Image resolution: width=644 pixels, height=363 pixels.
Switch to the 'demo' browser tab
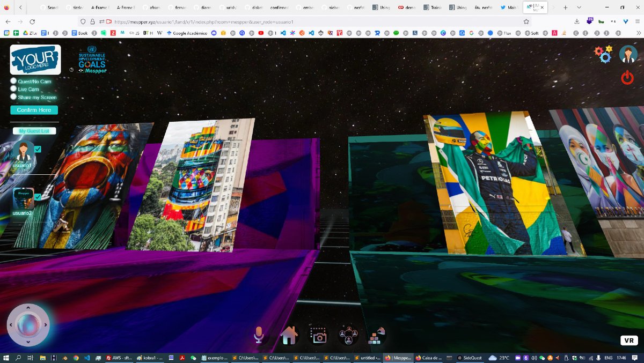coord(407,8)
